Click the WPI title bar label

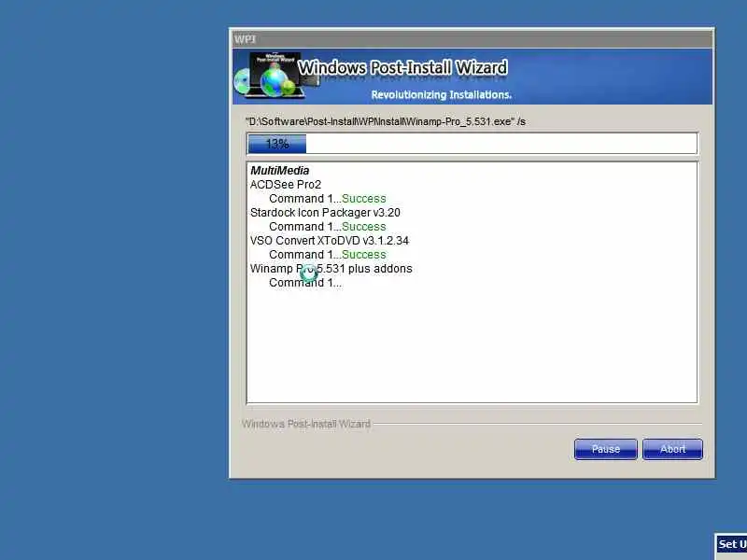tap(245, 39)
